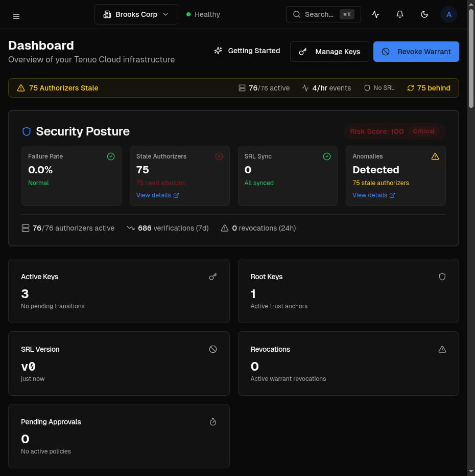The height and width of the screenshot is (476, 475).
Task: Open the hamburger navigation menu
Action: click(x=16, y=16)
